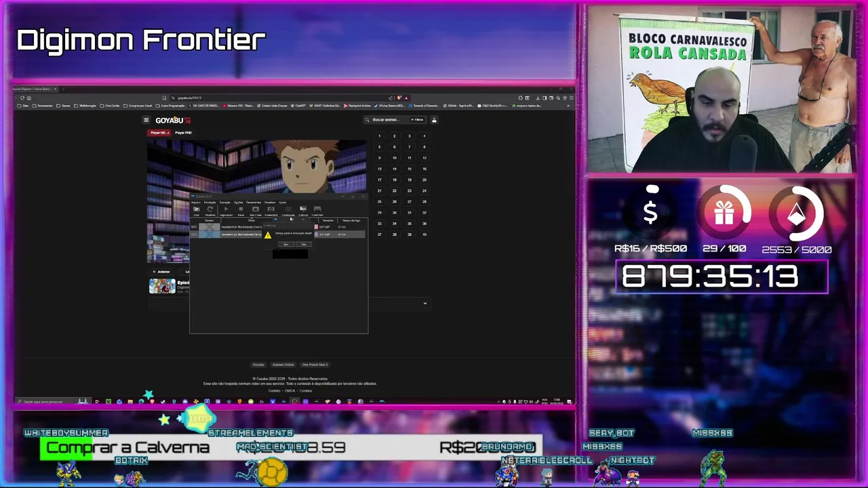Expand the chevron below the episode info

(425, 303)
